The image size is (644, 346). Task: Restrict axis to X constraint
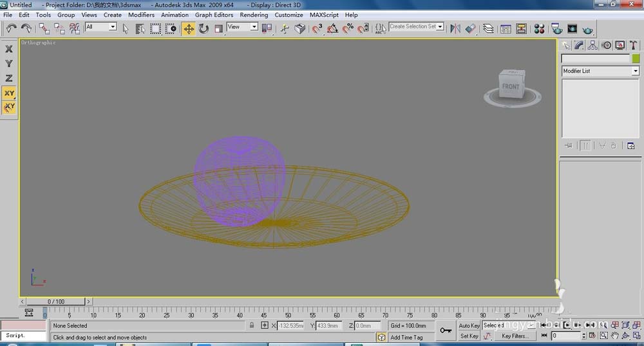click(x=8, y=49)
